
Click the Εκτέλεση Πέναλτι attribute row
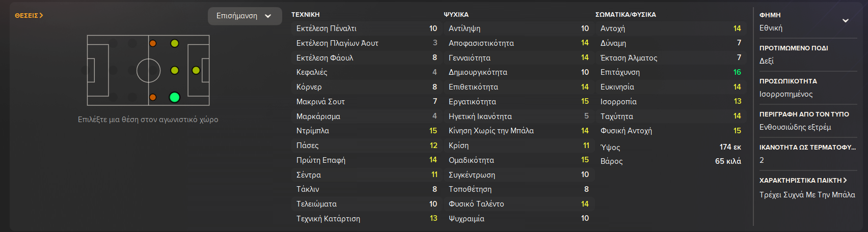[366, 28]
